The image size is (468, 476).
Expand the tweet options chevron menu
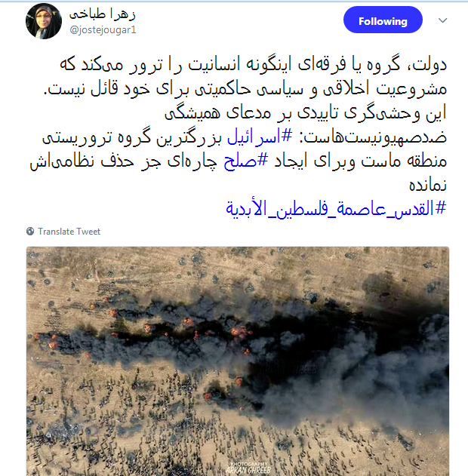(442, 20)
